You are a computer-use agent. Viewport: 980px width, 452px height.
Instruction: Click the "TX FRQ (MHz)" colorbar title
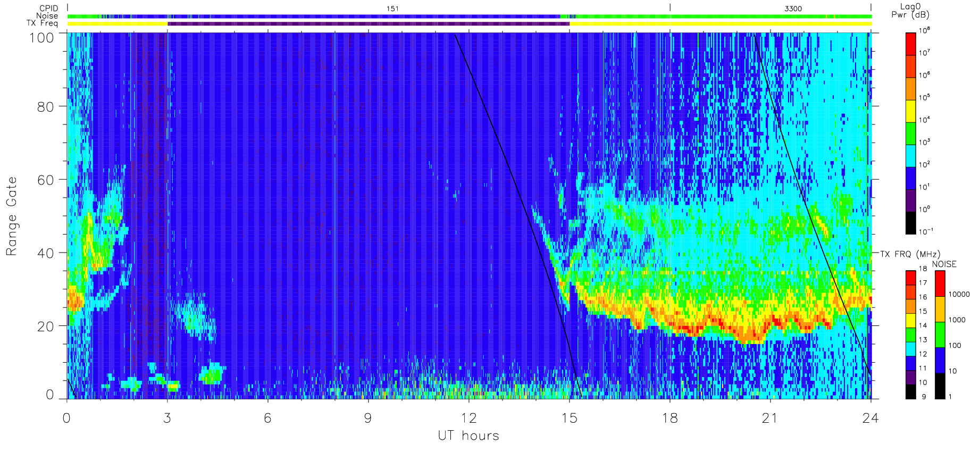tap(910, 254)
